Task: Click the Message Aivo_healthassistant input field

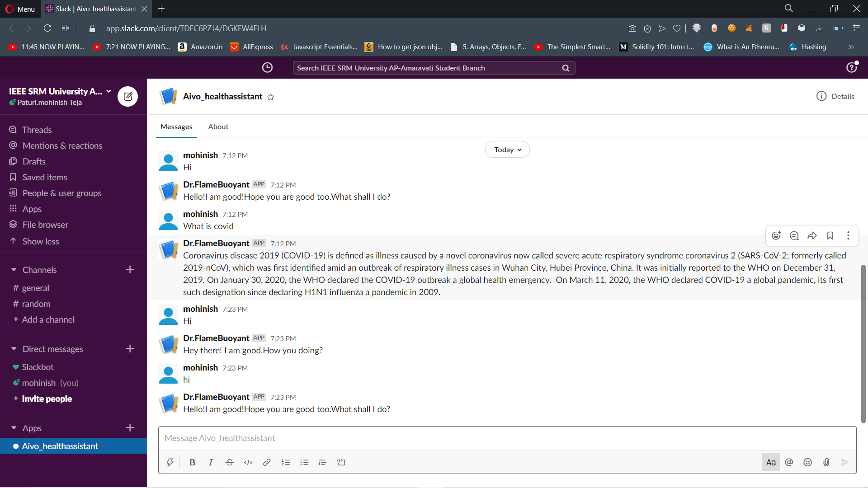Action: (x=506, y=438)
